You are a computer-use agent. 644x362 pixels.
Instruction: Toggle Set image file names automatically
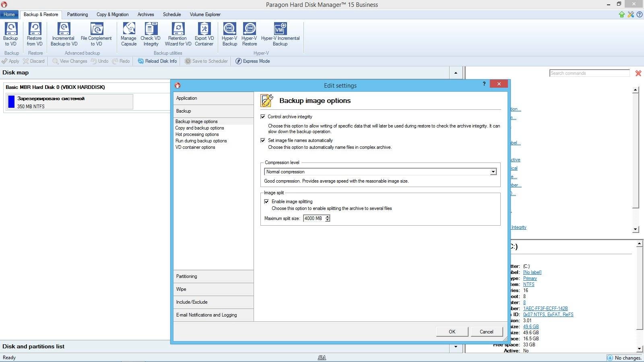tap(263, 140)
